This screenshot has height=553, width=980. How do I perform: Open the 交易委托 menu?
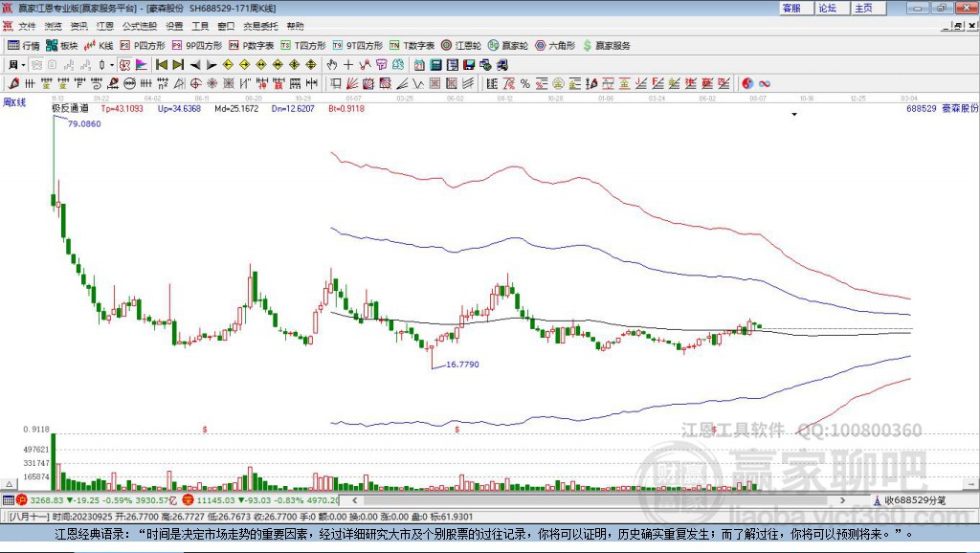(x=260, y=26)
